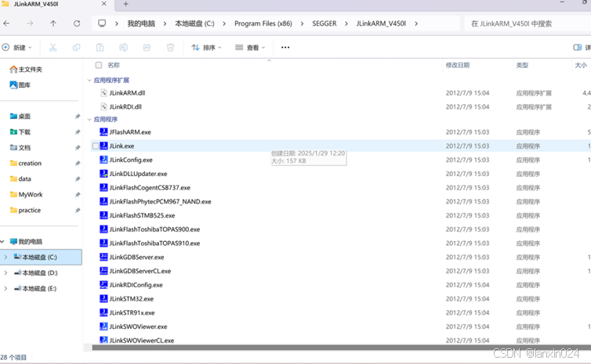Expand 本地磁盘 (D:) tree node

point(5,273)
